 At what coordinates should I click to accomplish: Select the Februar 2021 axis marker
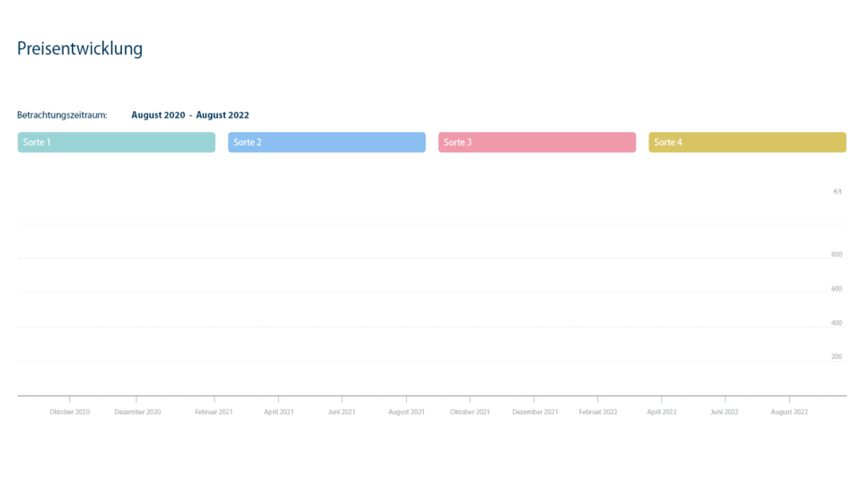point(214,412)
